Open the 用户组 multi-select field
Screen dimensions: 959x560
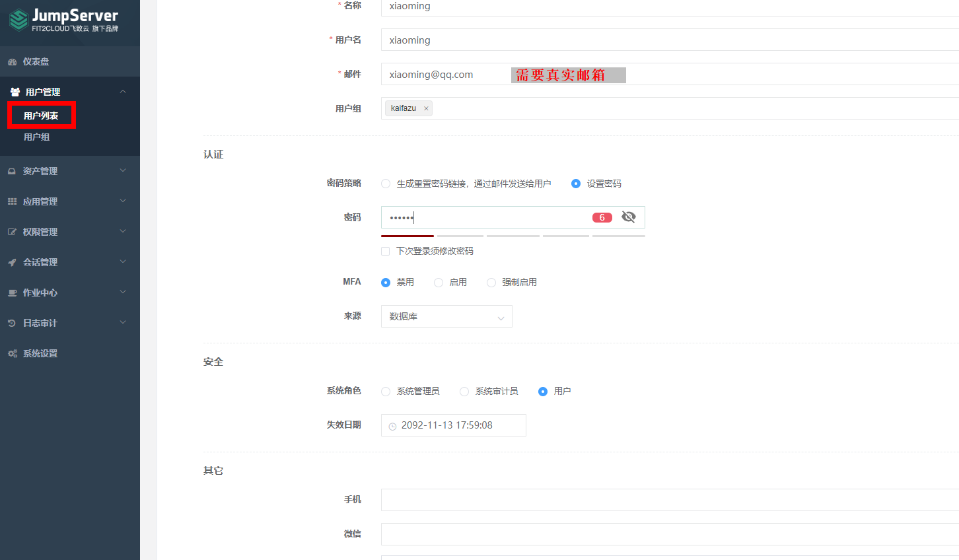click(670, 108)
